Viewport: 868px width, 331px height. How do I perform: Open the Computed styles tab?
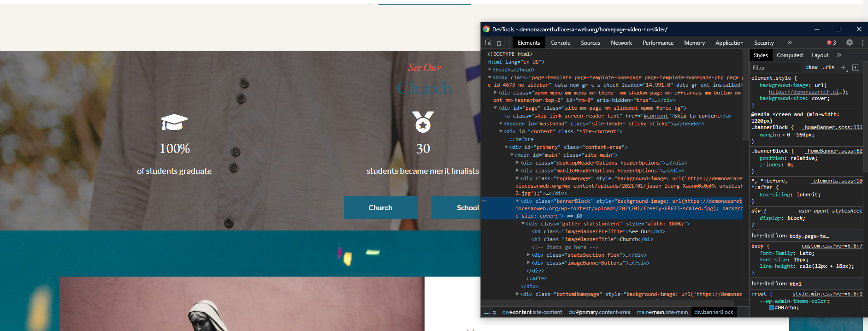(789, 55)
